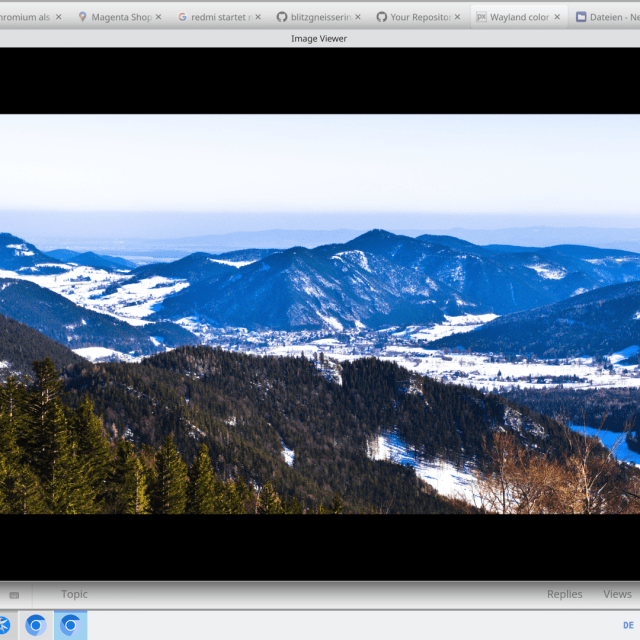Close the Wayland color tab

[x=557, y=17]
